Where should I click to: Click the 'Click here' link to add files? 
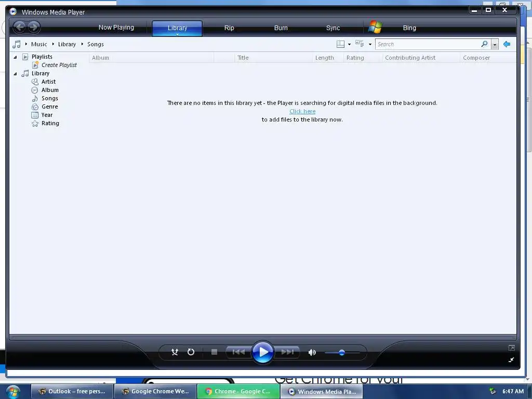(302, 111)
